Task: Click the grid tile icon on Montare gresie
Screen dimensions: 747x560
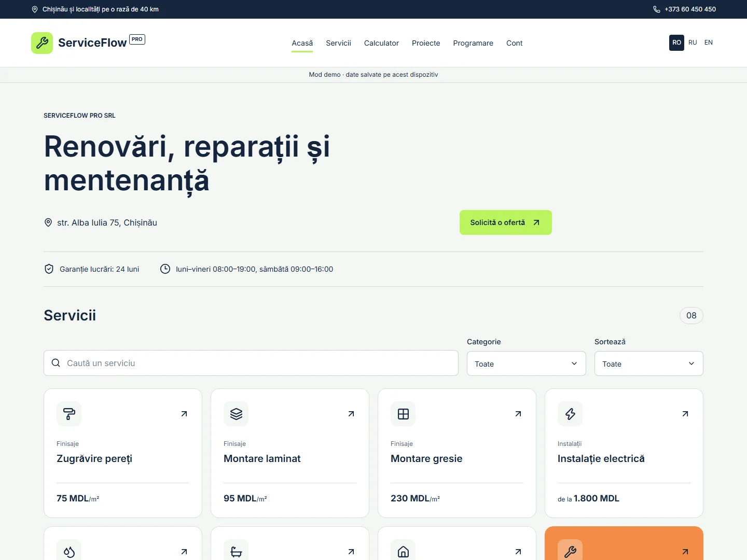Action: [x=403, y=414]
